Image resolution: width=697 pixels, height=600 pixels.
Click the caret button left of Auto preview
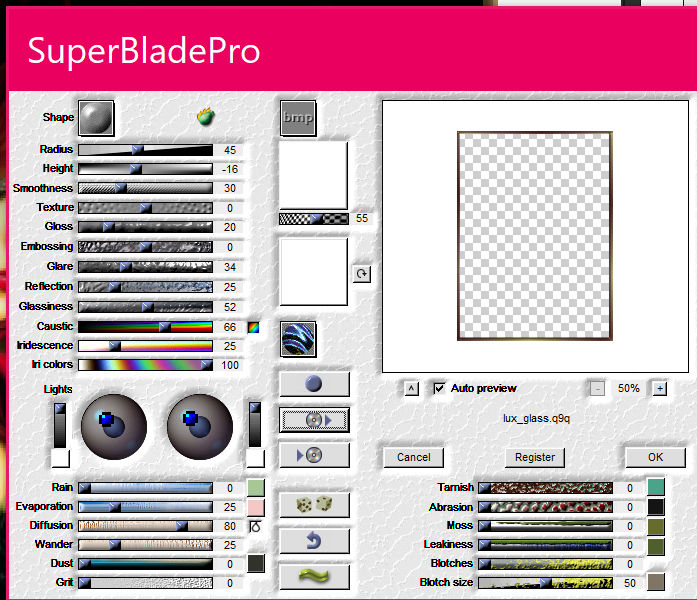tap(412, 388)
